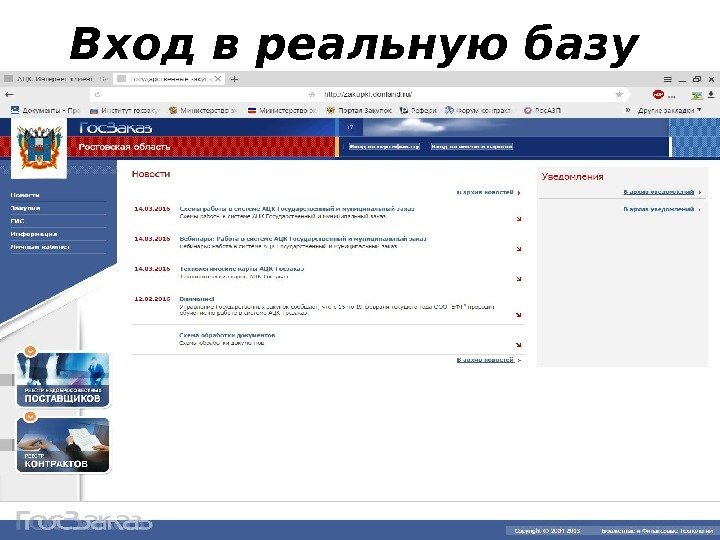Open first В архив уведомлений link
Screen dimensions: 720x540
pos(658,192)
